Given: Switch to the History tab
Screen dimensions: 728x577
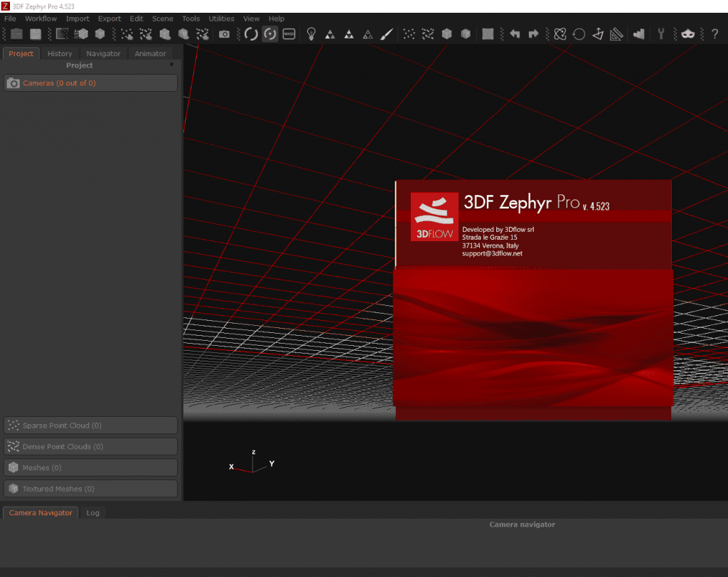Looking at the screenshot, I should (60, 53).
